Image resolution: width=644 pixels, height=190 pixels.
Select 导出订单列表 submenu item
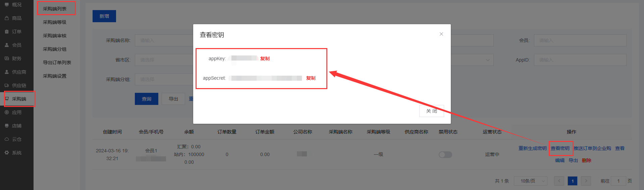(x=57, y=63)
